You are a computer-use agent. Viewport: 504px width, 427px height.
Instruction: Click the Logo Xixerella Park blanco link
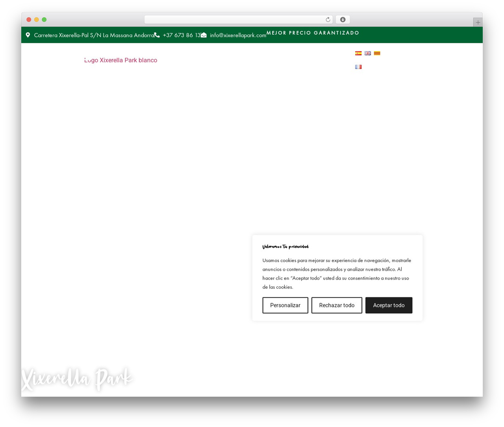[x=121, y=60]
